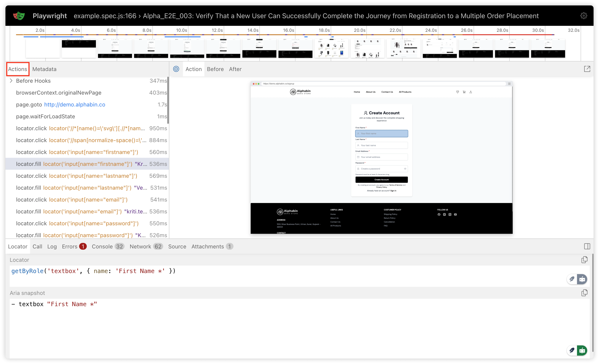Open the settings gear icon

[584, 16]
